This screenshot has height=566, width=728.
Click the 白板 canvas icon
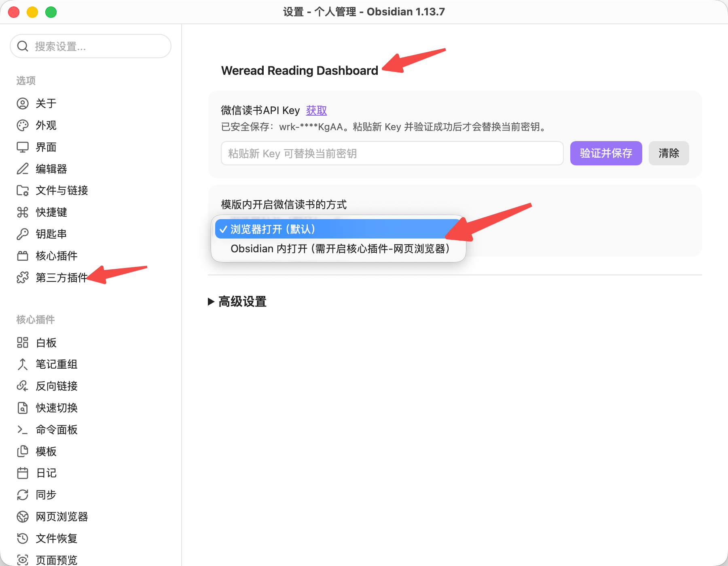[x=23, y=343]
